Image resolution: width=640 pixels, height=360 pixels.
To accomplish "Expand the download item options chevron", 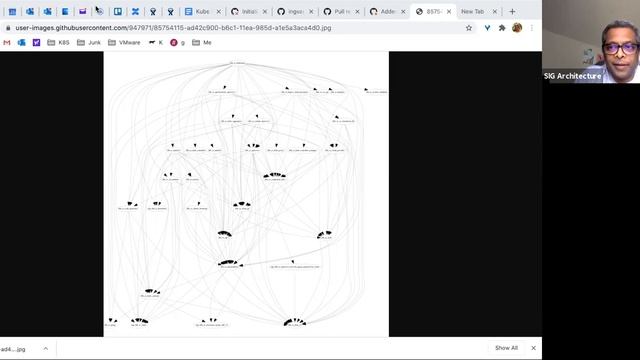I will click(46, 349).
